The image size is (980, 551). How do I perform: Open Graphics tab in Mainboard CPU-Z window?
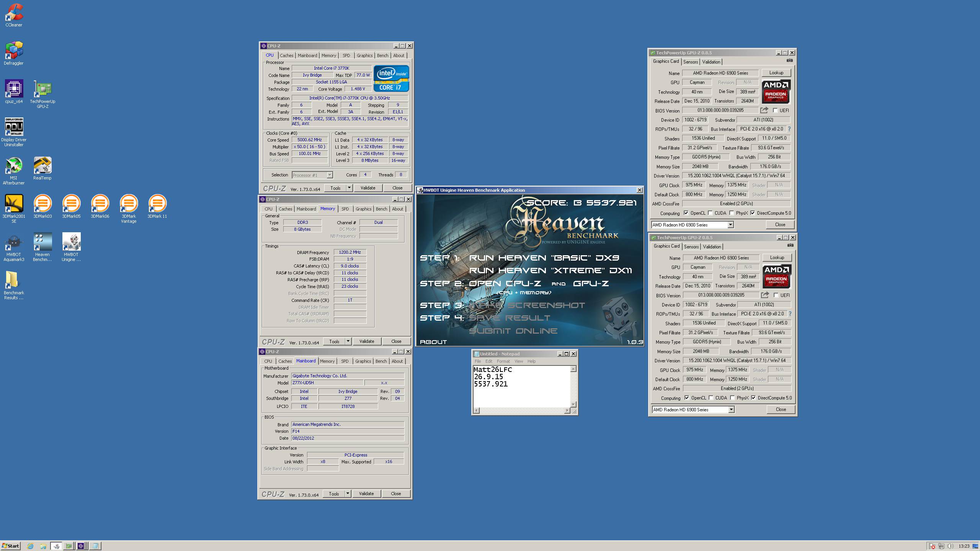[x=363, y=361]
